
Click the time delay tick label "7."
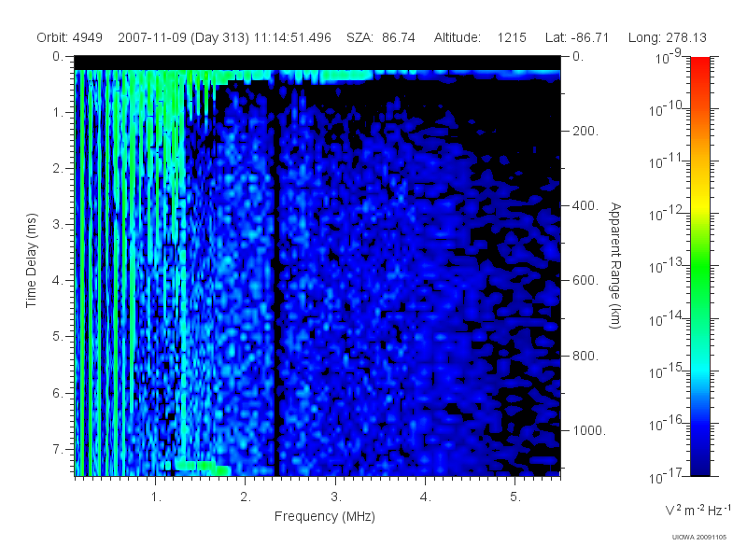(x=57, y=449)
